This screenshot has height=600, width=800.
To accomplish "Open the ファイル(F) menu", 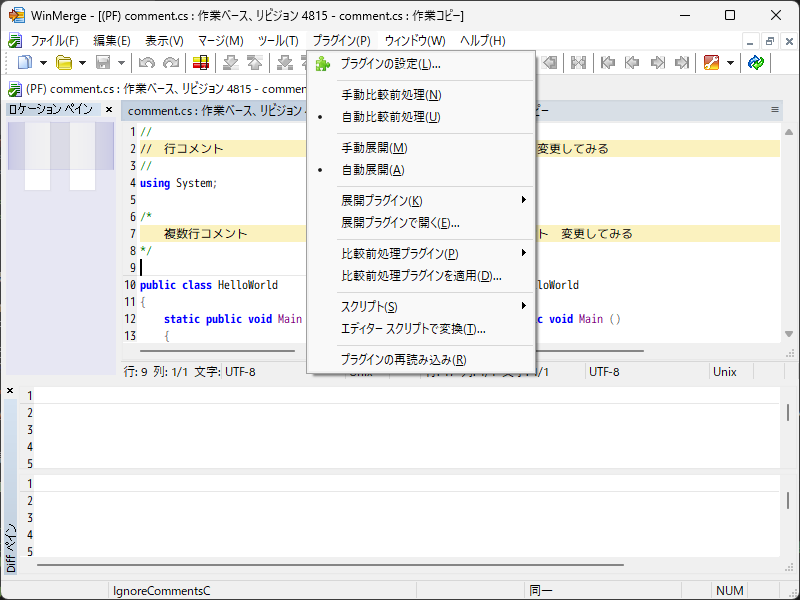I will (55, 40).
